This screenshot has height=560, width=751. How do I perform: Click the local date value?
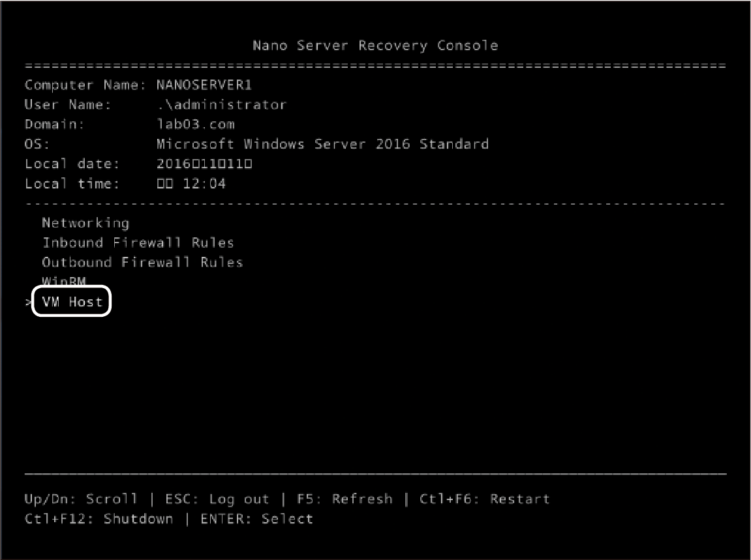tap(204, 164)
